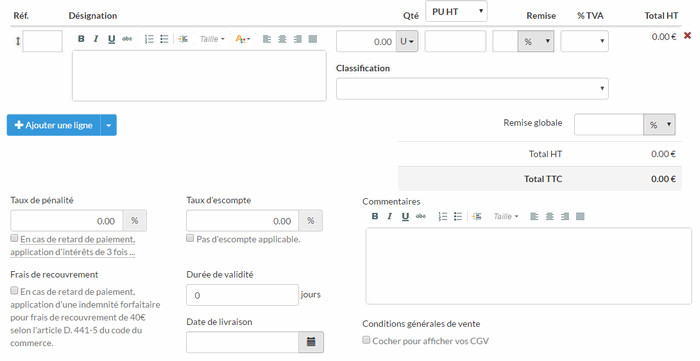Open Remise globale percent type dropdown
The width and height of the screenshot is (700, 361).
pos(659,124)
